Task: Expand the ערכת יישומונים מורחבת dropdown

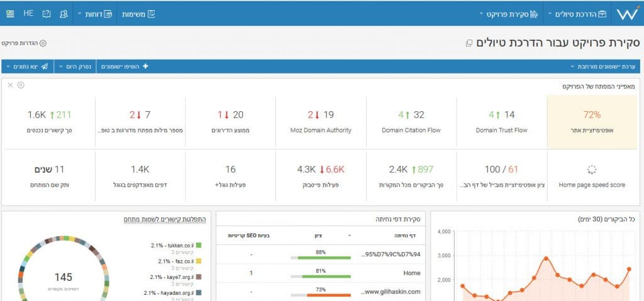Action: 603,67
